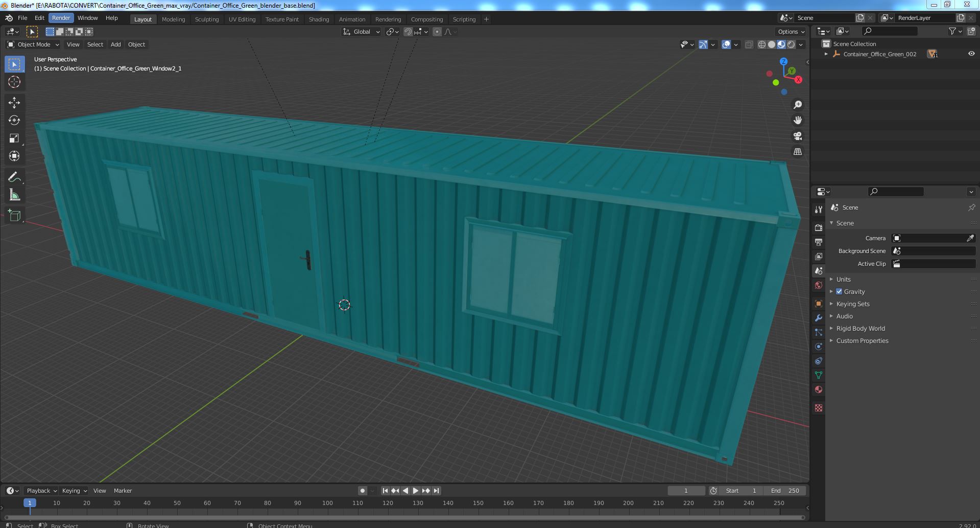This screenshot has width=980, height=528.
Task: Open the File menu
Action: pos(22,18)
